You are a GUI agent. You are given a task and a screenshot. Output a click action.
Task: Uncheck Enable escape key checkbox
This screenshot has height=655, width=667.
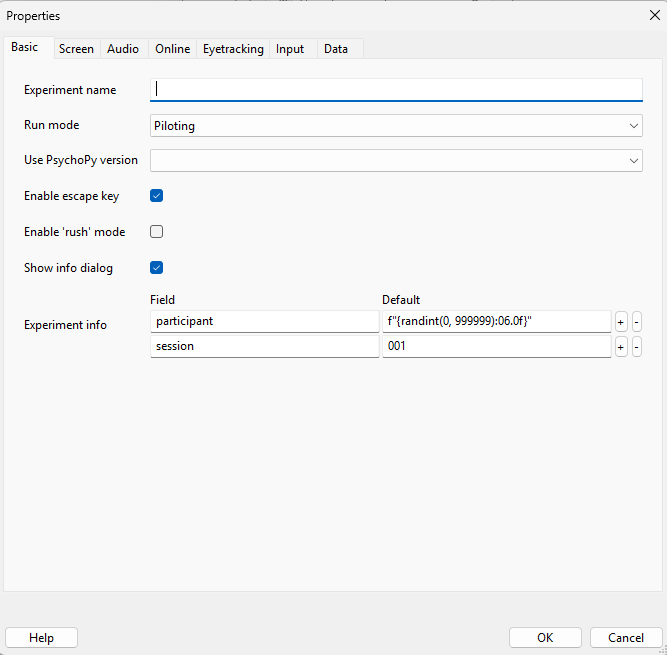coord(157,196)
